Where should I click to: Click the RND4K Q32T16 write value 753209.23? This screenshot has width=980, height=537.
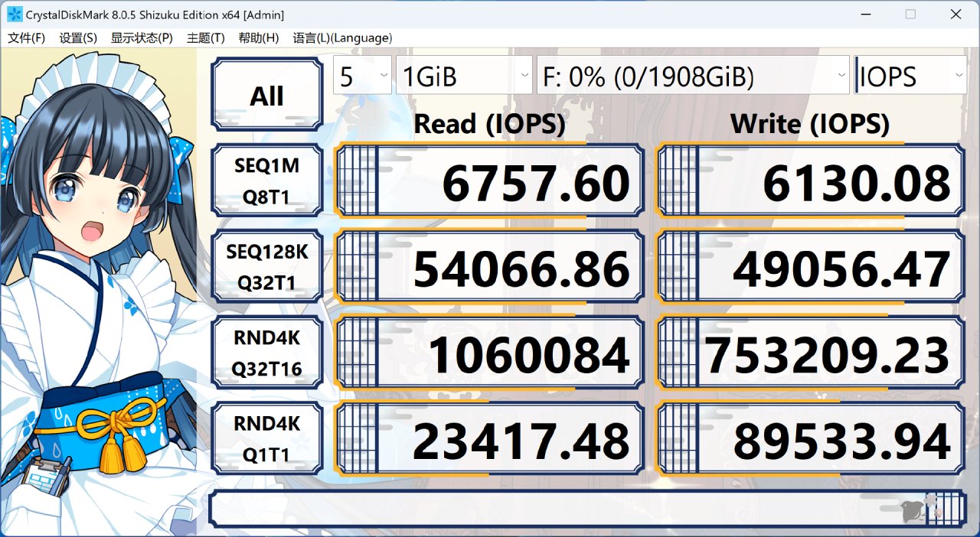point(811,353)
